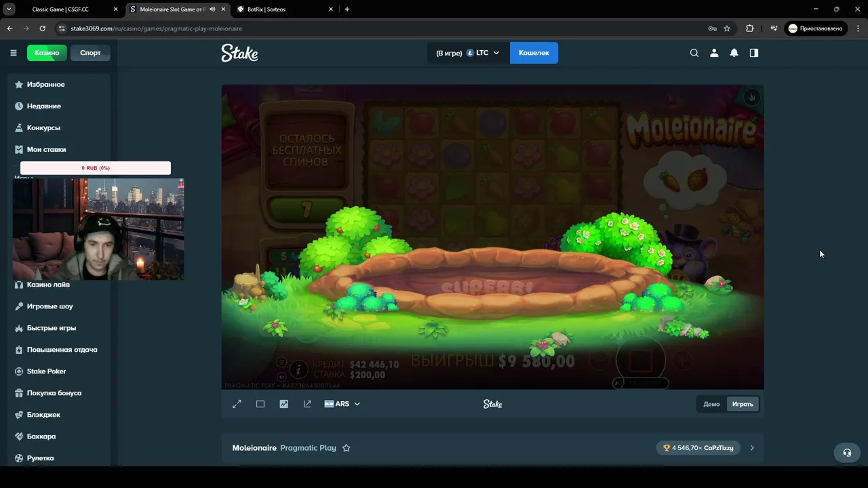Open the Кошелек wallet button
This screenshot has width=868, height=488.
[534, 53]
